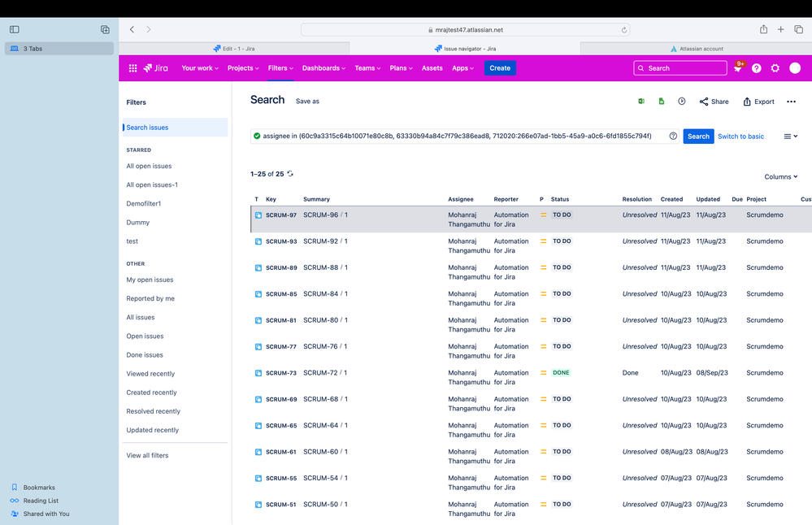Open Jira settings gear icon
The width and height of the screenshot is (812, 525).
click(x=775, y=68)
